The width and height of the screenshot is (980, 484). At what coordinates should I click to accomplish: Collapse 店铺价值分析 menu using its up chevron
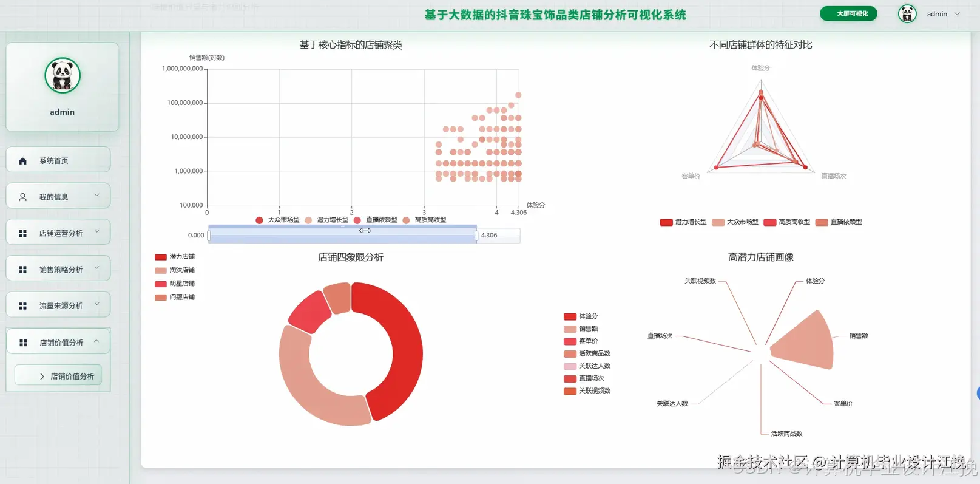[x=96, y=341]
